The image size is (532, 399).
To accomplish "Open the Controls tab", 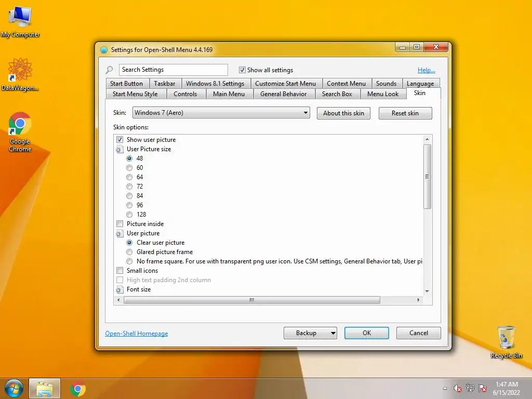I will pos(185,94).
